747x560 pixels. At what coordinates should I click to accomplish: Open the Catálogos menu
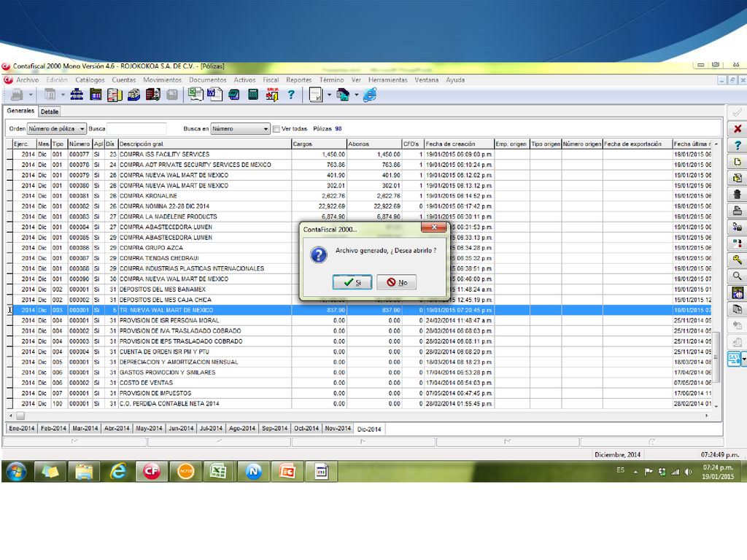tap(90, 80)
